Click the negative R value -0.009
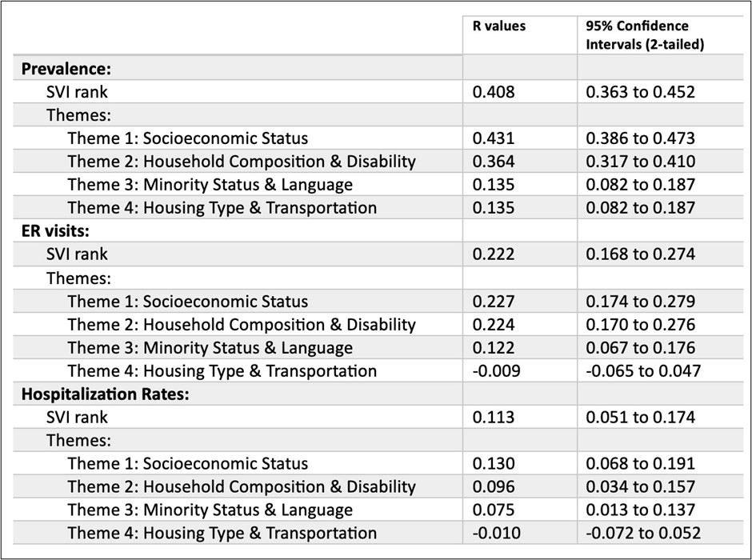This screenshot has width=752, height=560. (497, 371)
